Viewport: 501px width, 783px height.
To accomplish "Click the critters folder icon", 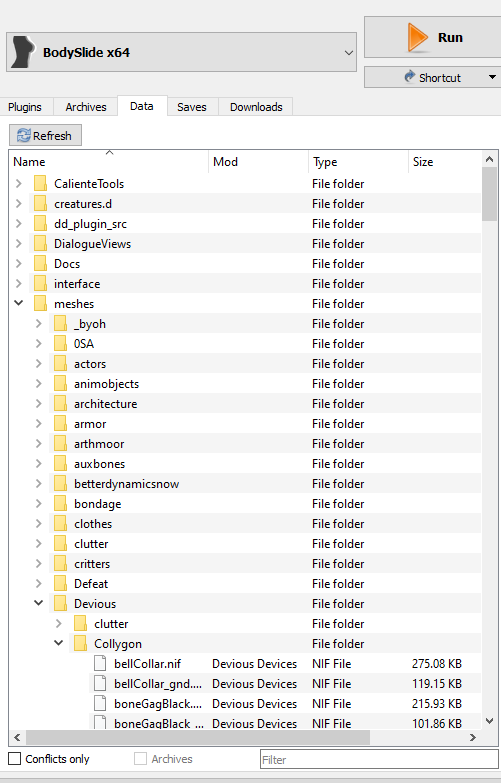I will coord(60,563).
